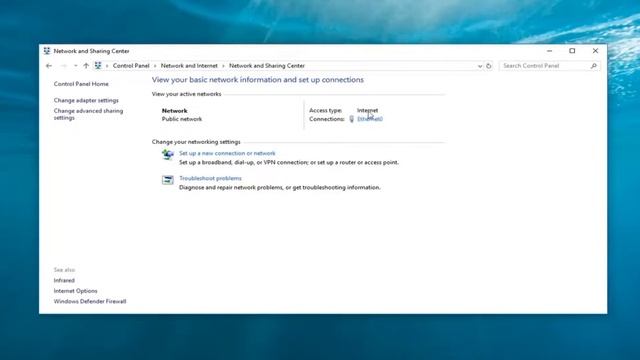Screen dimensions: 640x360
Task: Open Network and Internet breadcrumb
Action: (x=189, y=66)
